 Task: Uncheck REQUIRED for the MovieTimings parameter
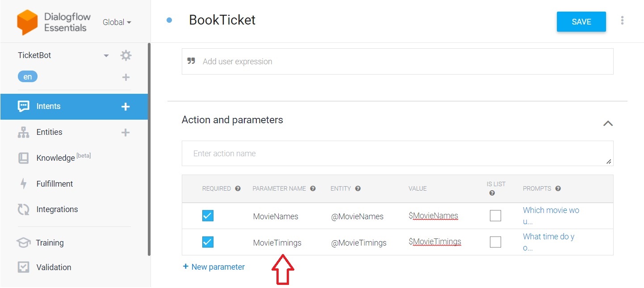click(x=208, y=242)
